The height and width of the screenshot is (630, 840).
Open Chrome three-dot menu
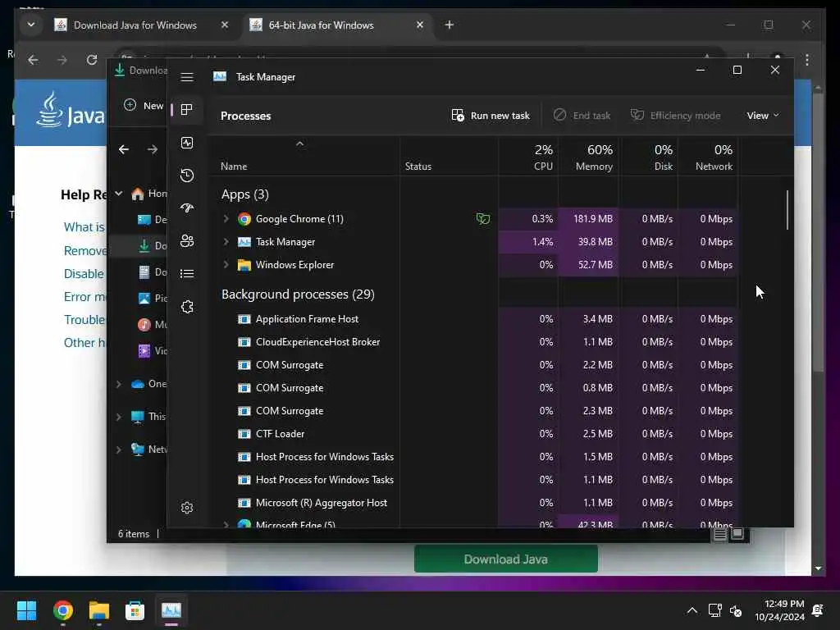[x=807, y=59]
